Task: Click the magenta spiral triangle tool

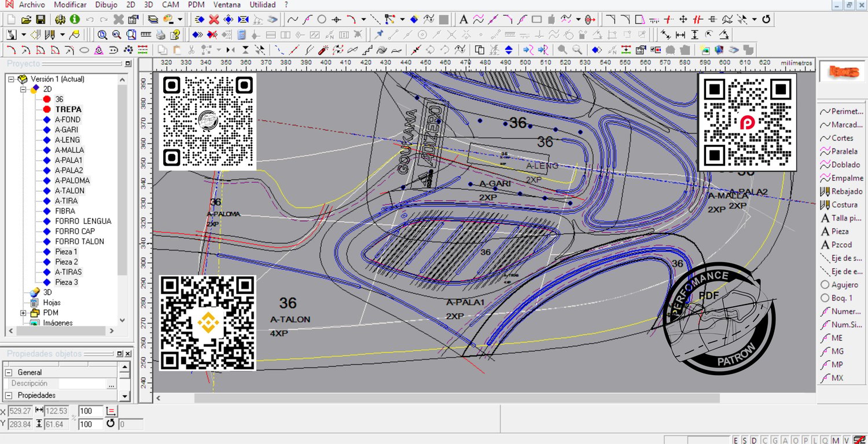Action: click(x=99, y=50)
